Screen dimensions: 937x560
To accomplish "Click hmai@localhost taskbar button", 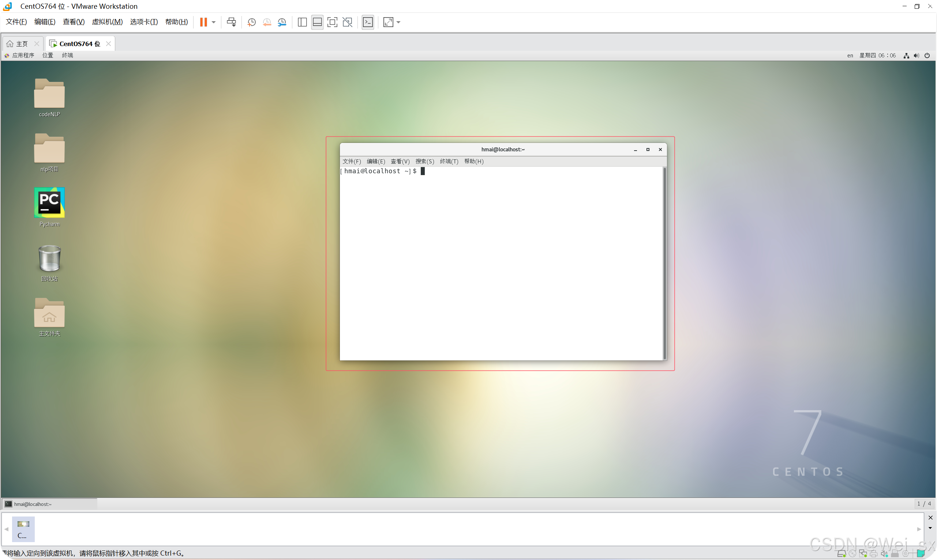I will tap(33, 504).
